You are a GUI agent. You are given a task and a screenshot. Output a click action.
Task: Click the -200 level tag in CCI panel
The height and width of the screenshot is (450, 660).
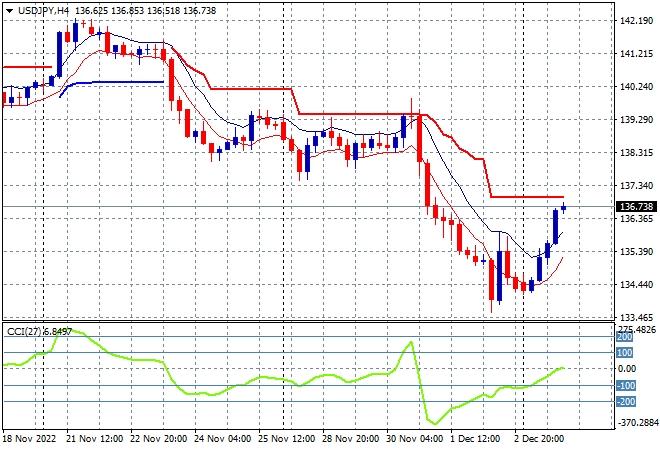coord(625,402)
